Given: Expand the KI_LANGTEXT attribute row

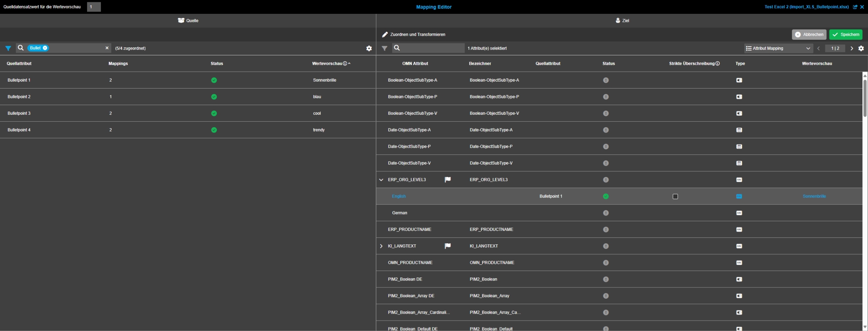Looking at the screenshot, I should pyautogui.click(x=381, y=246).
